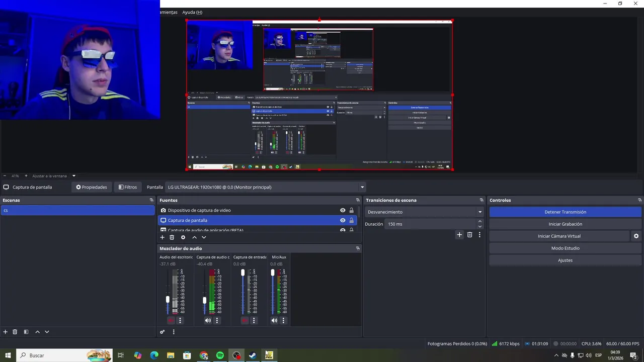Viewport: 644px width, 362px height.
Task: Hide the Dispositivo de captura de video source
Action: (x=343, y=210)
